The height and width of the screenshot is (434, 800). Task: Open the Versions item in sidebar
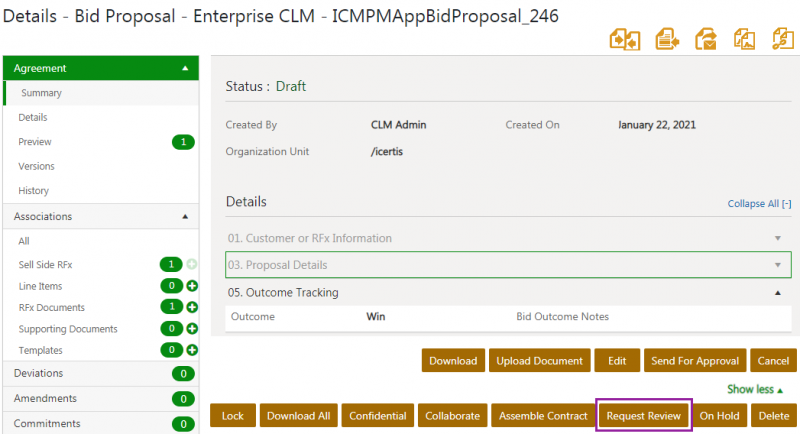36,166
